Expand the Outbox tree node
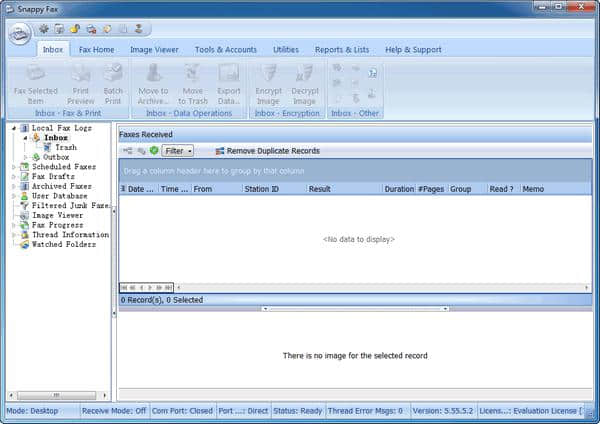The height and width of the screenshot is (424, 600). point(26,157)
